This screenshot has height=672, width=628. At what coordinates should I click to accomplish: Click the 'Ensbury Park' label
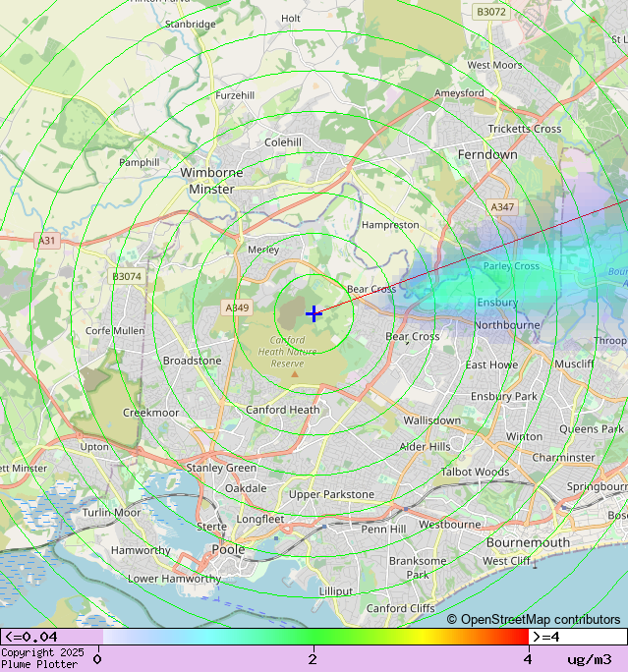[504, 397]
